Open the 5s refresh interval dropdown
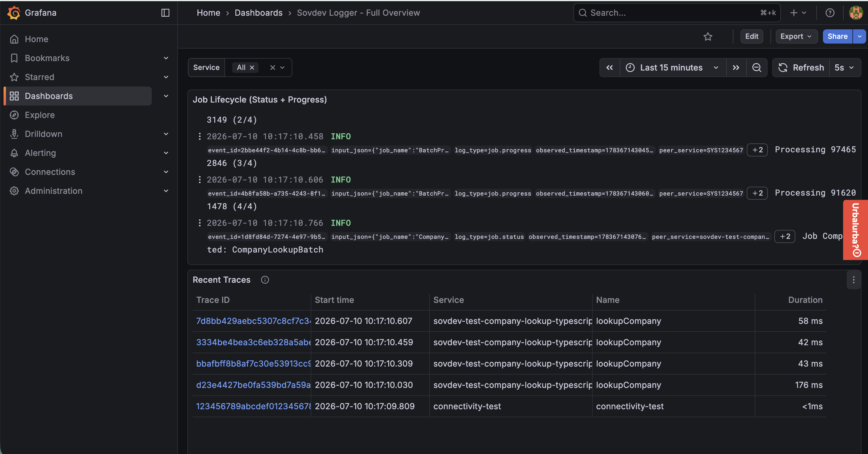Screen dimensions: 868x454 click(x=845, y=68)
